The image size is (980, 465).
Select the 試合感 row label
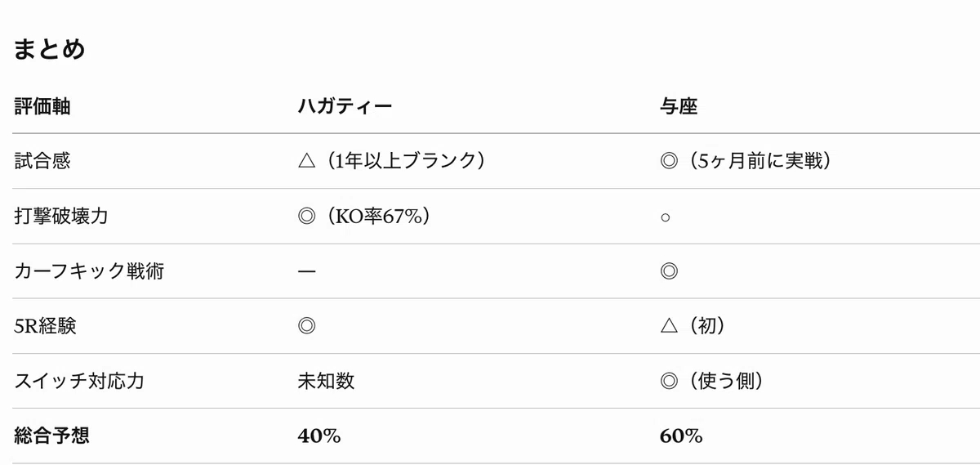pos(42,161)
